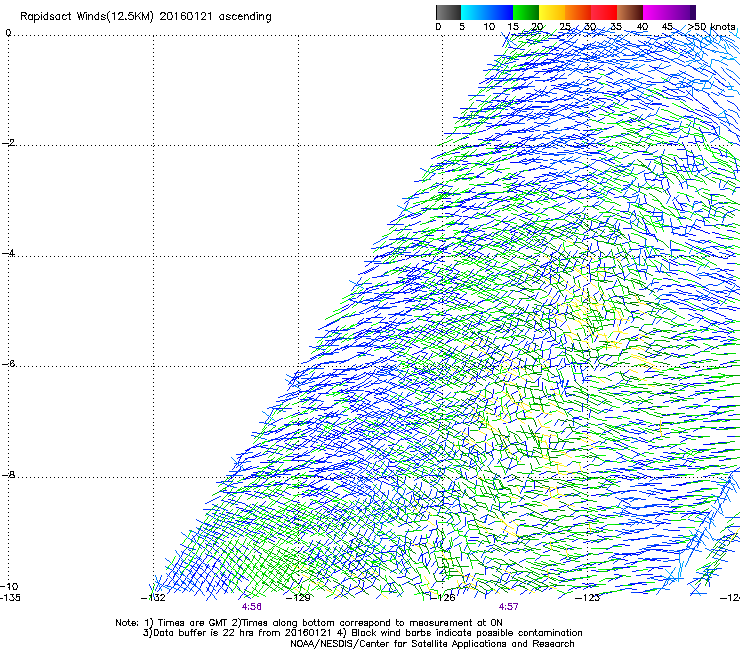Click the '-126' longitude axis label
The image size is (740, 650).
click(443, 598)
